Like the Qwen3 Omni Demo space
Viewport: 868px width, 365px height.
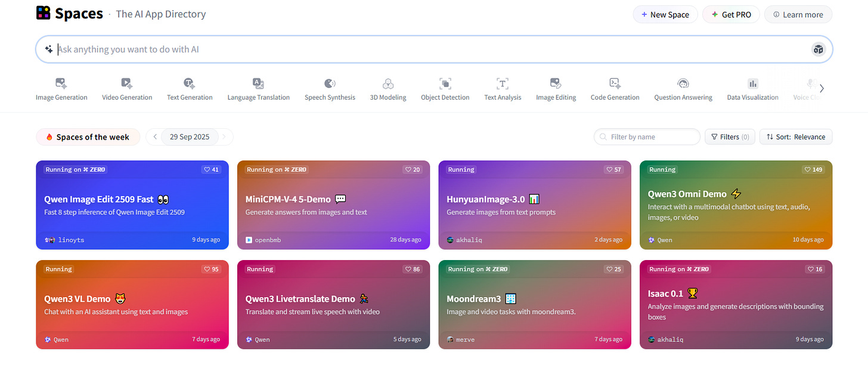[814, 169]
